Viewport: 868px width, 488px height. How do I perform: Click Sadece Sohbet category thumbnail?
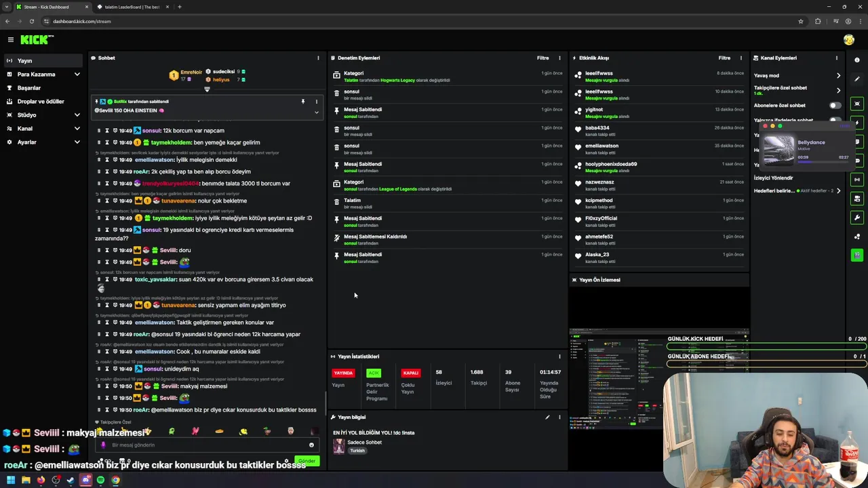[338, 446]
